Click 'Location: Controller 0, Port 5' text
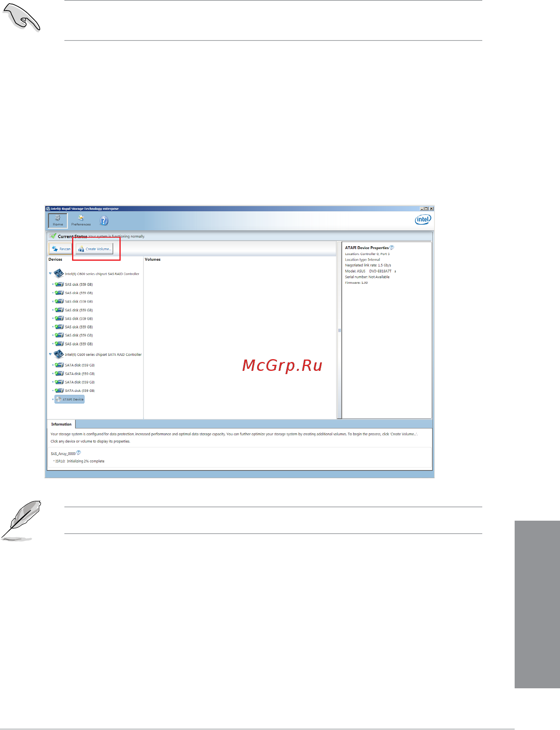Viewport: 560px width, 730px height. pyautogui.click(x=367, y=254)
